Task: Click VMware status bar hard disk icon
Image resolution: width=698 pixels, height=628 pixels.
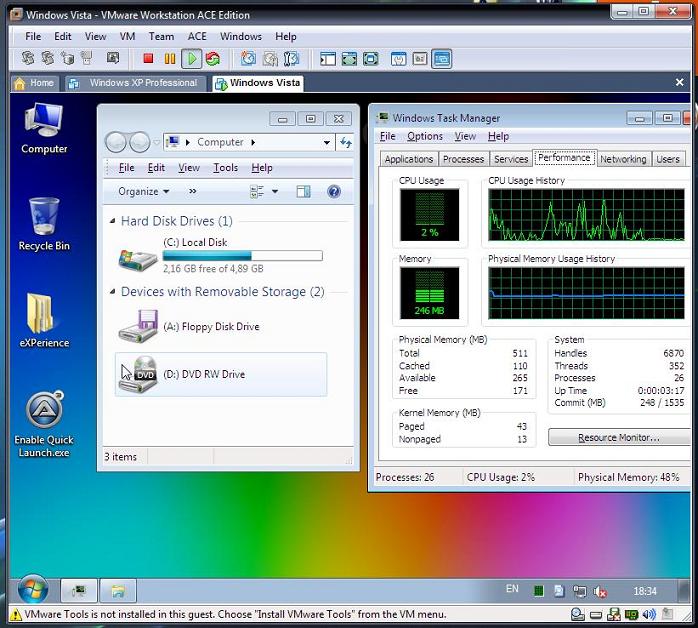Action: tap(596, 616)
